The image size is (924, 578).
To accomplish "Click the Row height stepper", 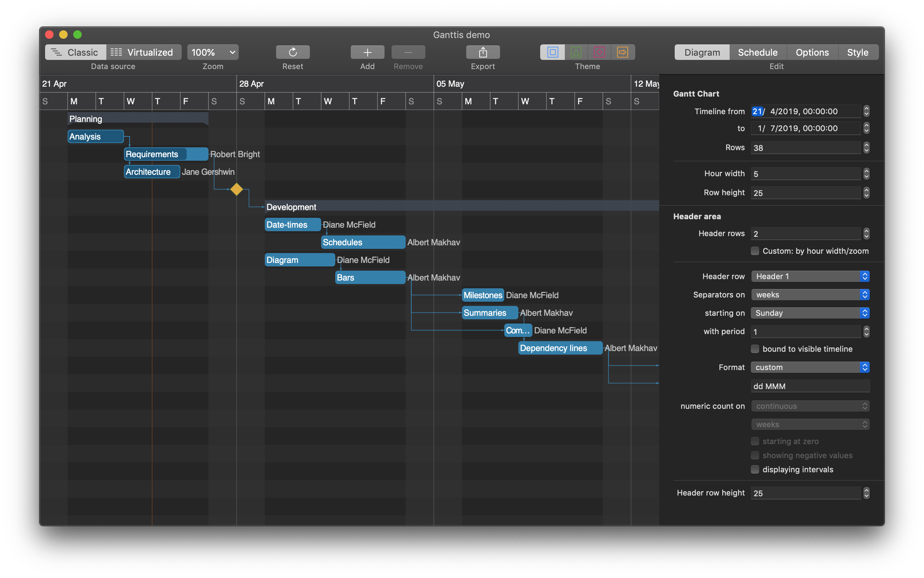I will coord(866,193).
